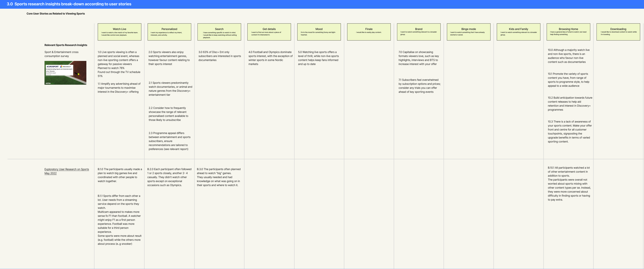Select insight 2.0 Sports viewers also enjoy
This screenshot has height=269, width=644.
(169, 58)
